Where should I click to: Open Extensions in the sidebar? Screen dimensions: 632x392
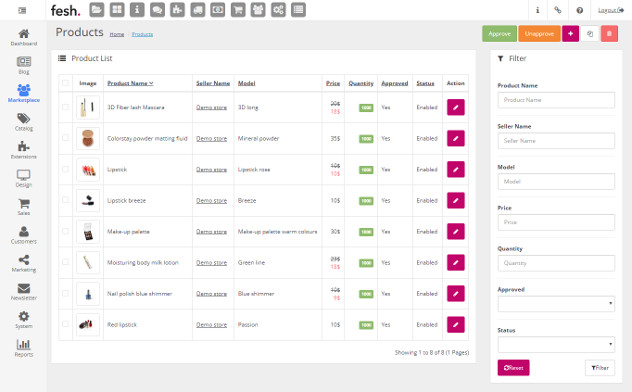coord(24,150)
